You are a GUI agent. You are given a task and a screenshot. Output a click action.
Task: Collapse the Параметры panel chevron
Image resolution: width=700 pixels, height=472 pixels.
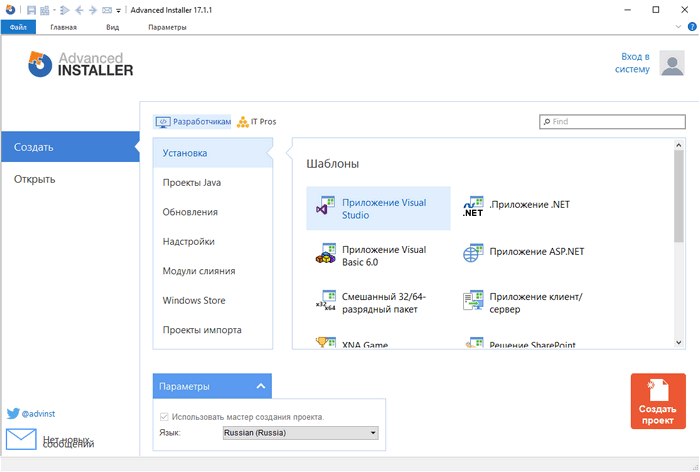(x=260, y=386)
